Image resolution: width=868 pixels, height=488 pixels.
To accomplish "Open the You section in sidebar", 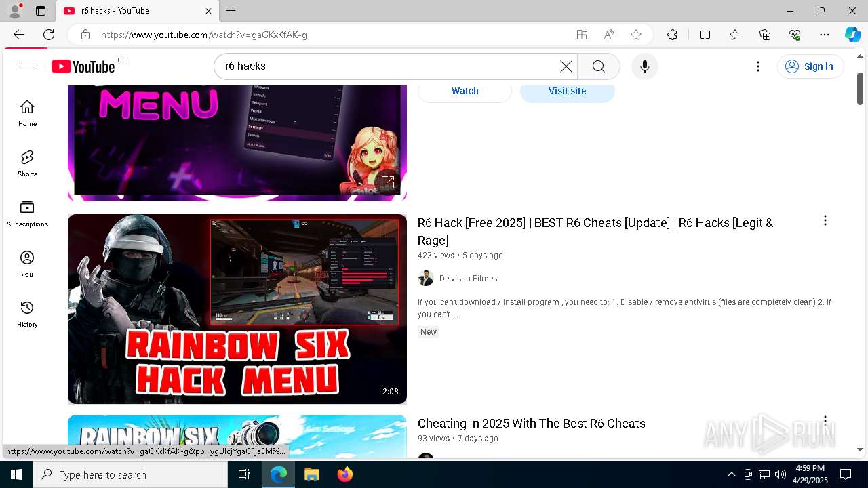I will coord(27,264).
